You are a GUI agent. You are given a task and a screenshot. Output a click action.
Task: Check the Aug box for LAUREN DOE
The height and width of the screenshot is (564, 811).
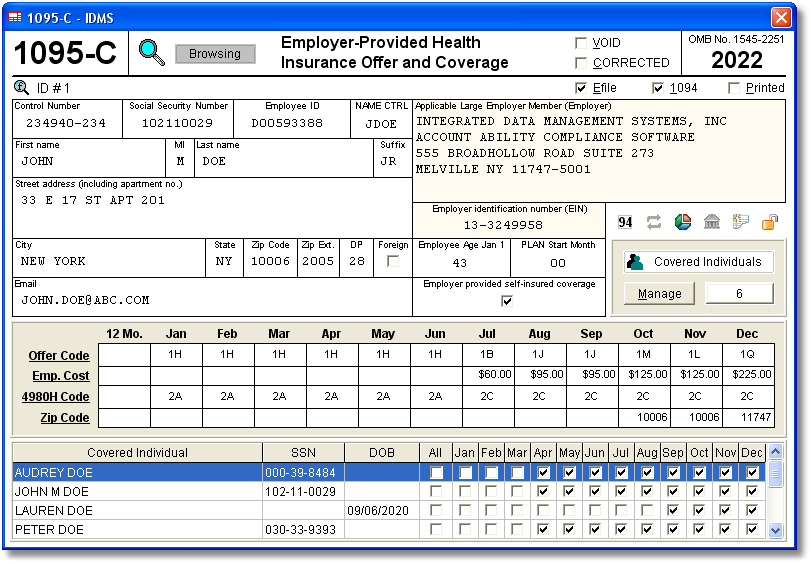click(647, 511)
